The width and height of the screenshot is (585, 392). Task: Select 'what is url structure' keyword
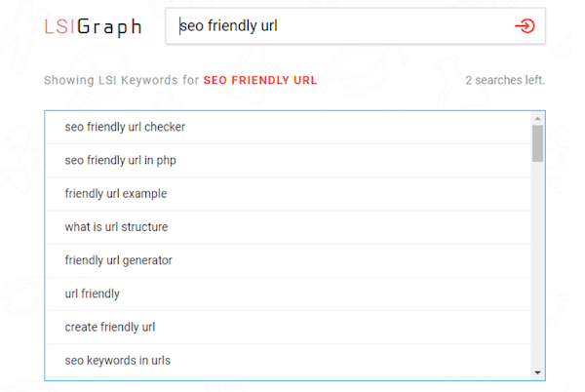(x=116, y=227)
